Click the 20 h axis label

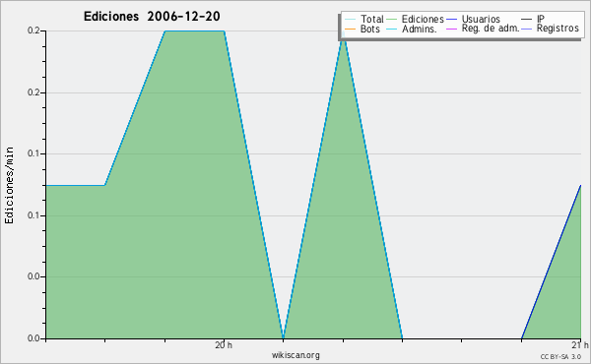[224, 345]
